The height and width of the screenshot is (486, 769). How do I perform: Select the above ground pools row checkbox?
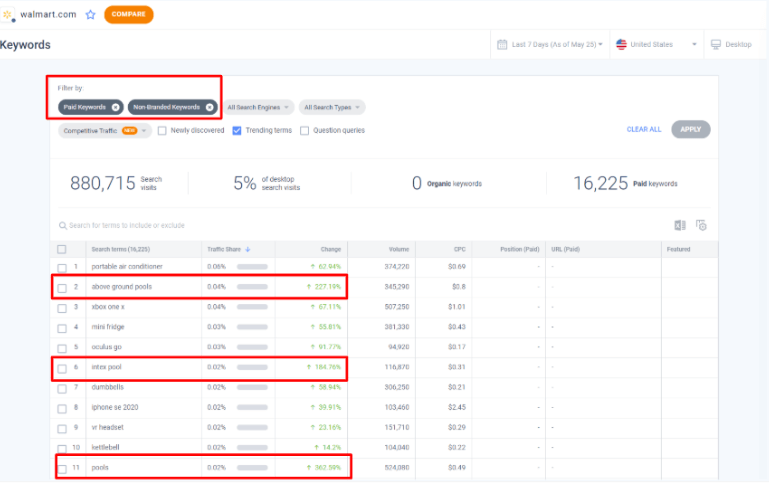(62, 288)
